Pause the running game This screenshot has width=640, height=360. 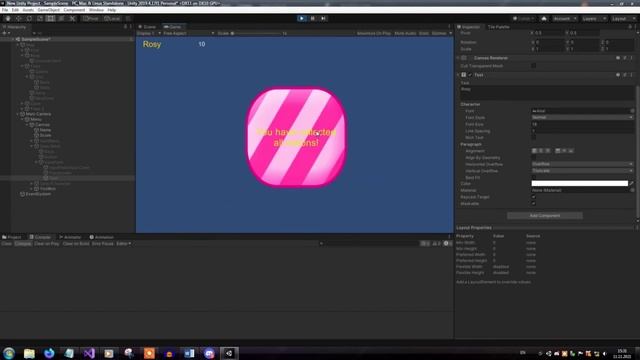click(313, 18)
